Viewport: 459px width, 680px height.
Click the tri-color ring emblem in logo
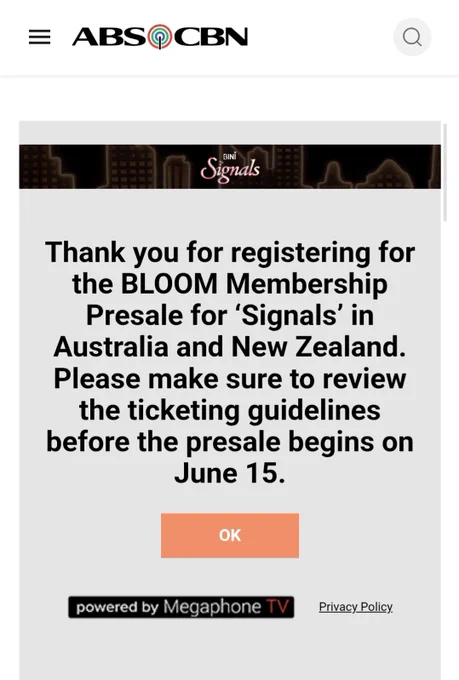161,37
